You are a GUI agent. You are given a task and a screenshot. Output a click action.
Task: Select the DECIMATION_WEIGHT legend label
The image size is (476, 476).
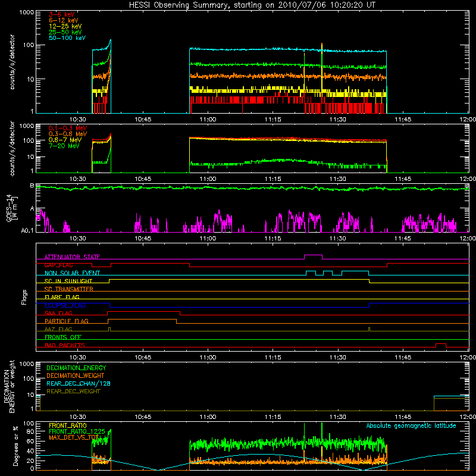point(76,375)
